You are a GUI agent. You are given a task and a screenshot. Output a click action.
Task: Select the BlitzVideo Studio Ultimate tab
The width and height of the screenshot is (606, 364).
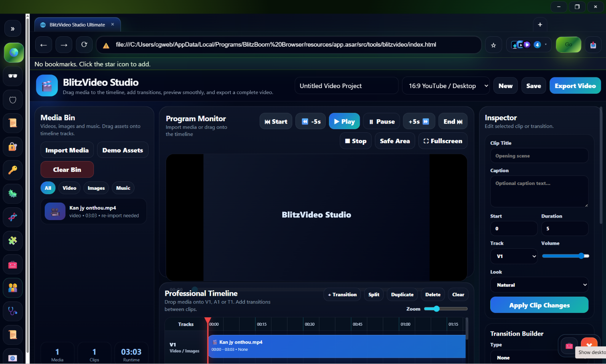point(77,25)
